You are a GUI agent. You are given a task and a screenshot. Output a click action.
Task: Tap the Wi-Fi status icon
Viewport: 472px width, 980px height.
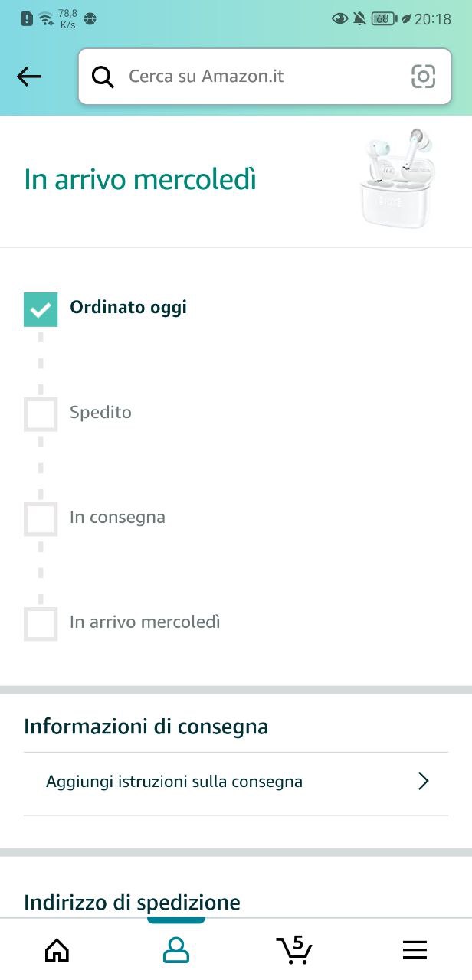pos(46,19)
